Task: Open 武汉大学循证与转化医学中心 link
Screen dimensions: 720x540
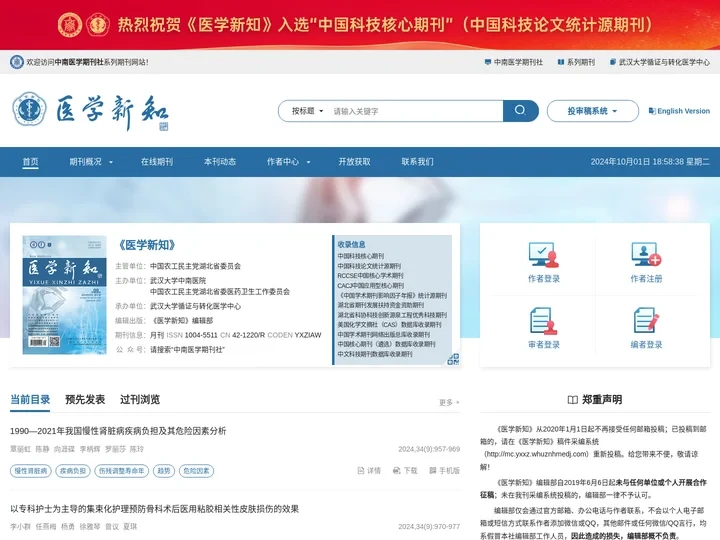Action: point(659,62)
